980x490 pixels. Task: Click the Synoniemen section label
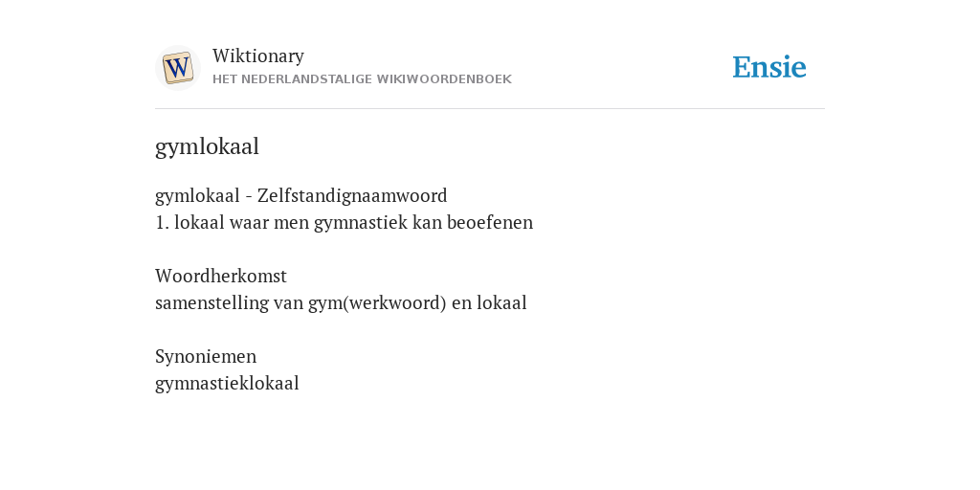click(206, 357)
